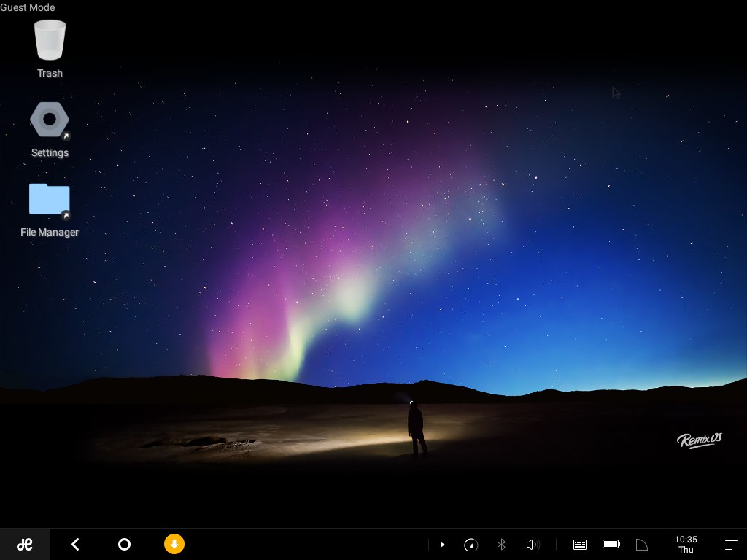Expand the hidden system tray icons
This screenshot has width=747, height=560.
[442, 545]
